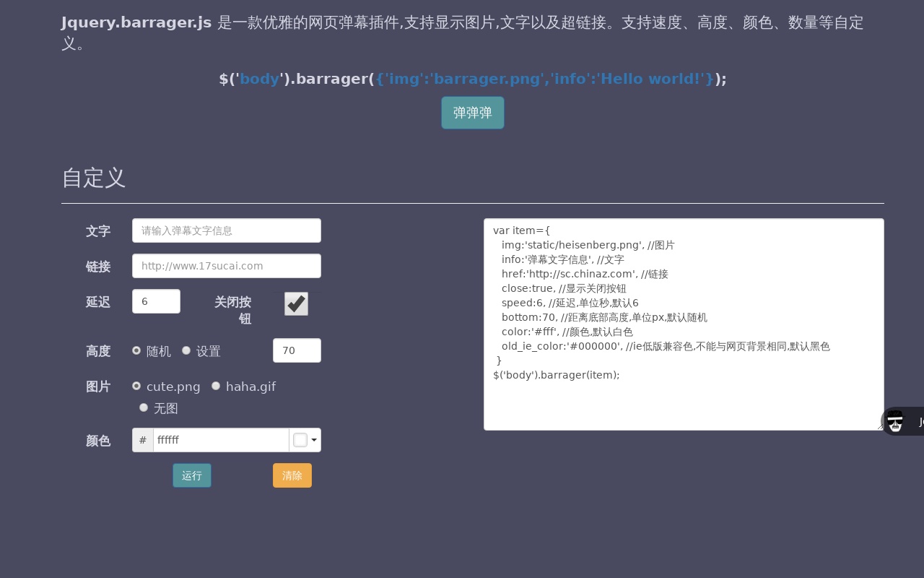Open the color picker dropdown arrow
This screenshot has height=578, width=924.
(314, 440)
